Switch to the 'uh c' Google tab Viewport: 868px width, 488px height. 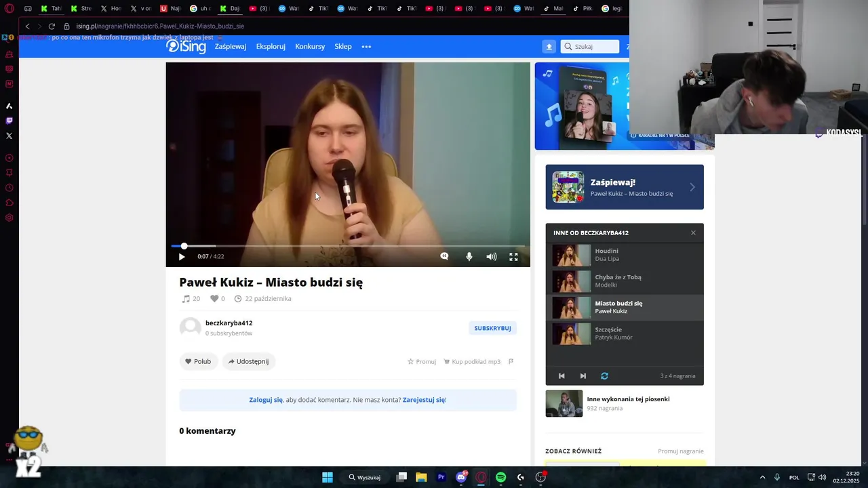point(201,9)
